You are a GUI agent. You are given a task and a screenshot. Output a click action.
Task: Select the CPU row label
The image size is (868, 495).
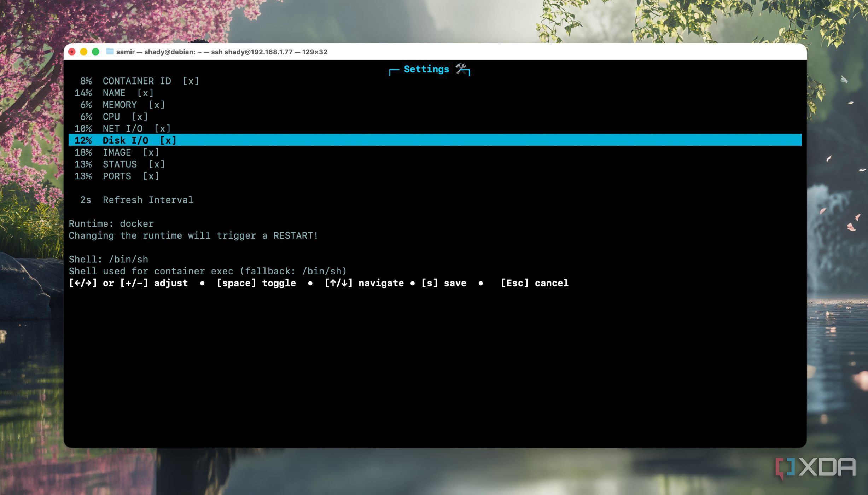(111, 117)
